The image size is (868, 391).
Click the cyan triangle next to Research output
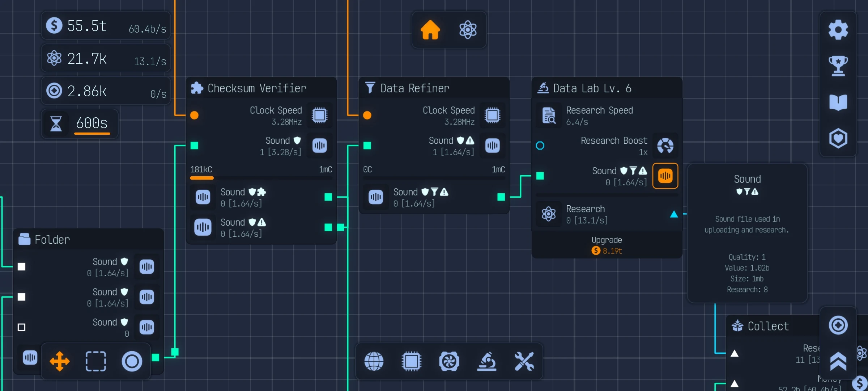click(674, 214)
